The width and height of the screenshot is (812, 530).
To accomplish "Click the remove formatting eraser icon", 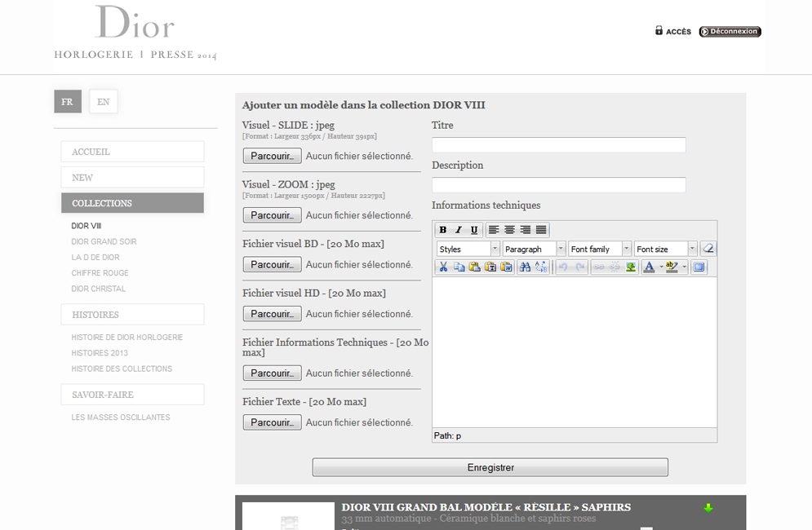I will pos(708,249).
